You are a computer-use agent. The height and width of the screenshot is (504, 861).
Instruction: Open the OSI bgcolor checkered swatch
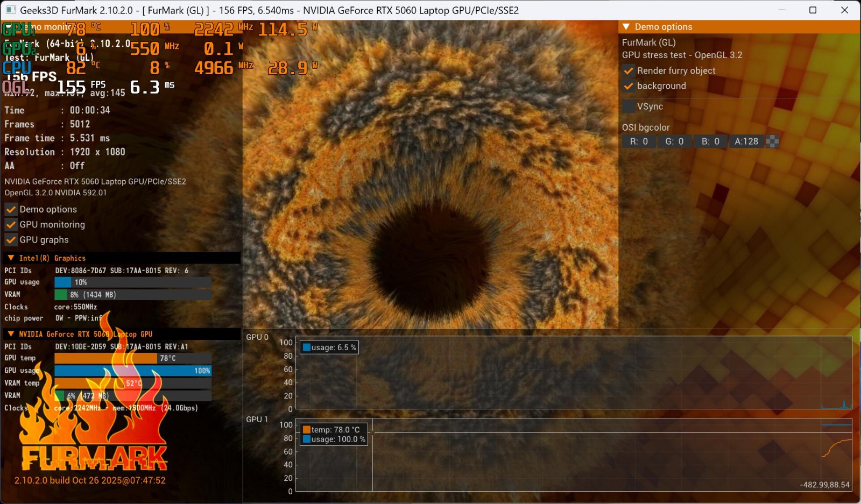(772, 141)
